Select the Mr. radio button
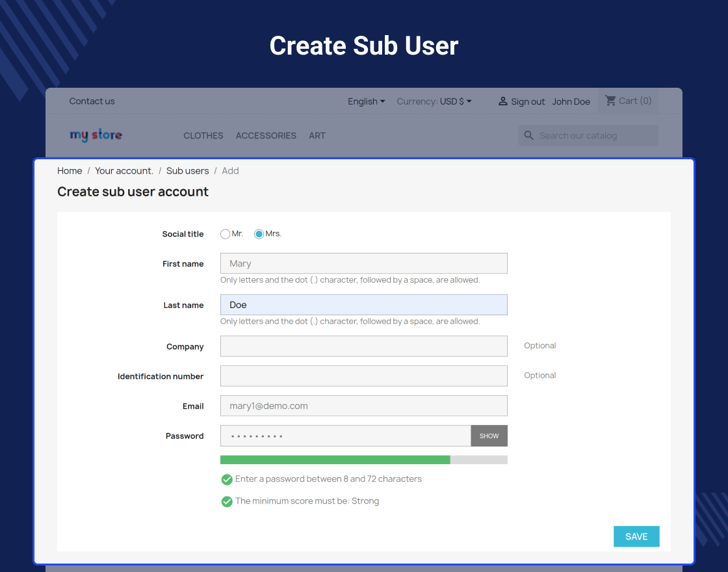Screen dimensions: 728x572 [225, 234]
